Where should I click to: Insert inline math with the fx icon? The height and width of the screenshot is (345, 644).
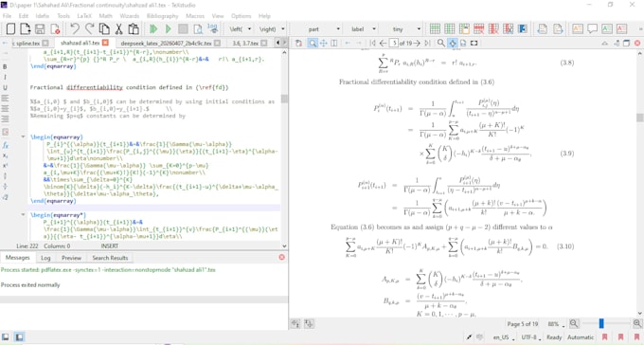6,145
